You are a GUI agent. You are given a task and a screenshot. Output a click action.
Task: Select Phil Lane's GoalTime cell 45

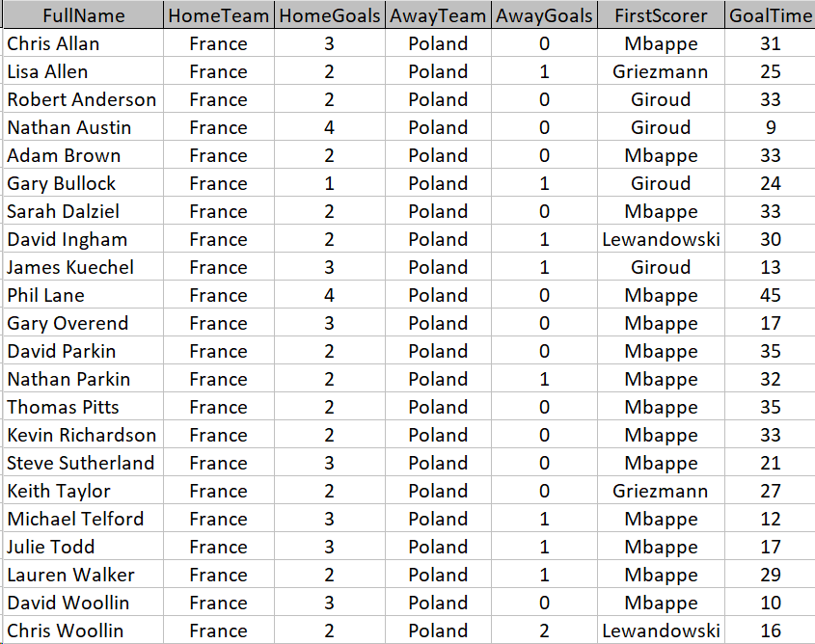771,296
